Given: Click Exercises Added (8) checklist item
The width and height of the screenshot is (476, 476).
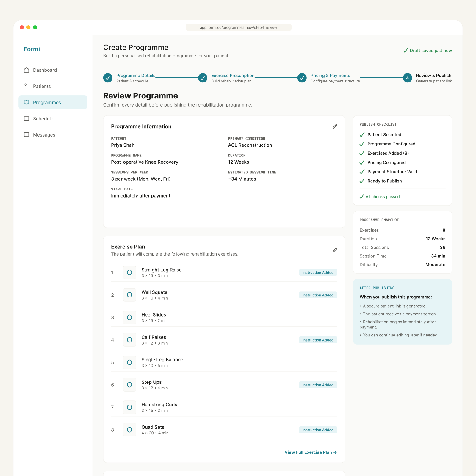Looking at the screenshot, I should (x=388, y=153).
